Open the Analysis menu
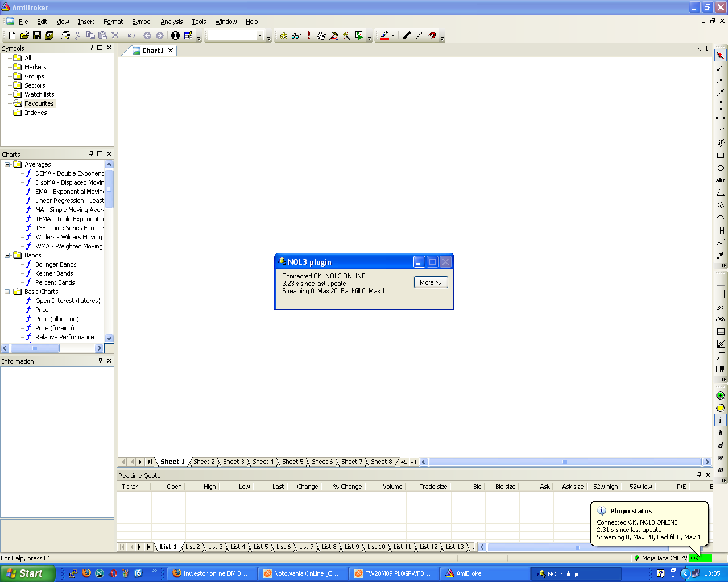 (x=171, y=22)
